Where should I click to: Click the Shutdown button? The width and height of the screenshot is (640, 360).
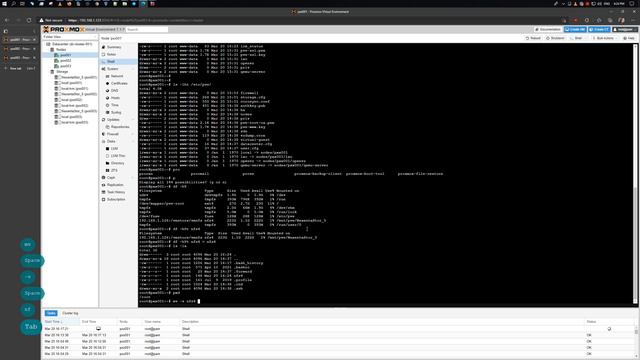pos(555,38)
